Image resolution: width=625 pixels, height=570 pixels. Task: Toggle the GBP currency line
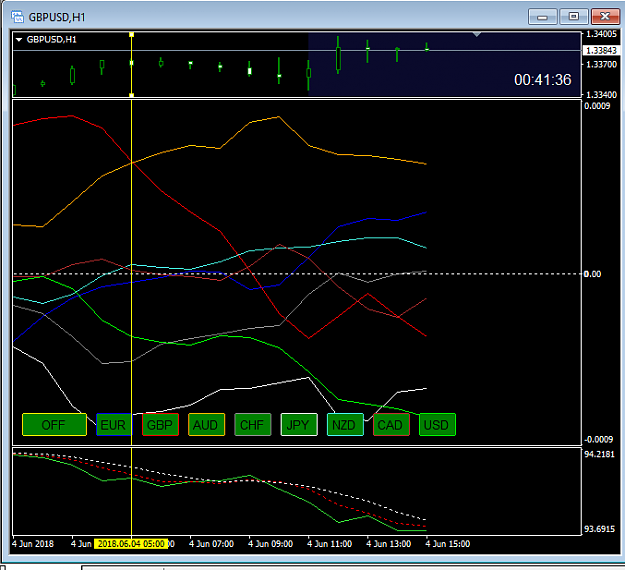click(160, 425)
